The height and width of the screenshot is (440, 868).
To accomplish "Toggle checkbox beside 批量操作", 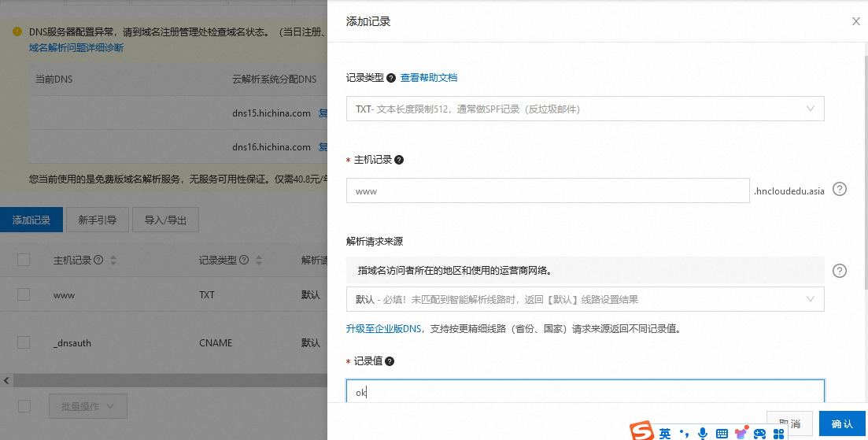I will 24,406.
